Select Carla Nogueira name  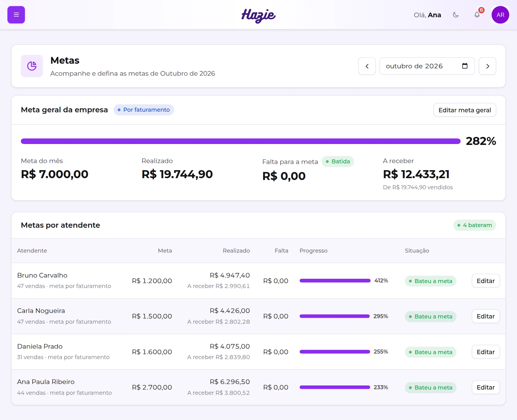coord(41,311)
